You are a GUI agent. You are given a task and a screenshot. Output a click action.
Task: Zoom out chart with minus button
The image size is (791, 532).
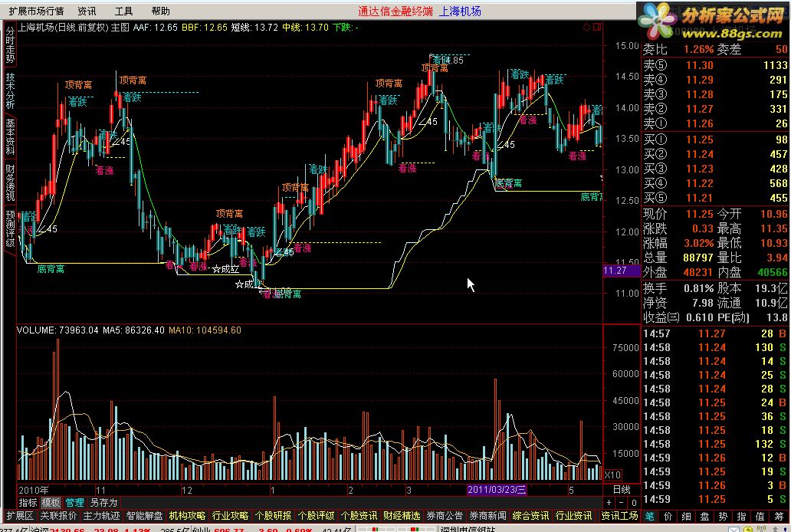(x=622, y=503)
